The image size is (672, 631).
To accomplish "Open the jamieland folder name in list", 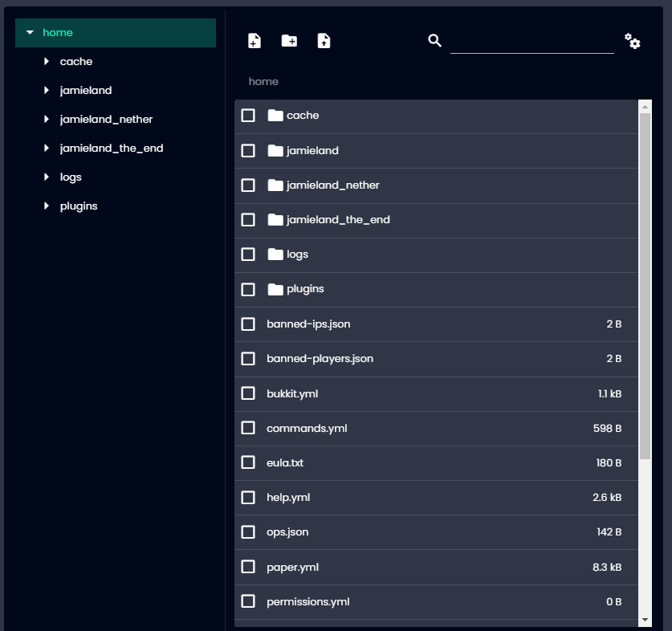I will click(x=312, y=151).
